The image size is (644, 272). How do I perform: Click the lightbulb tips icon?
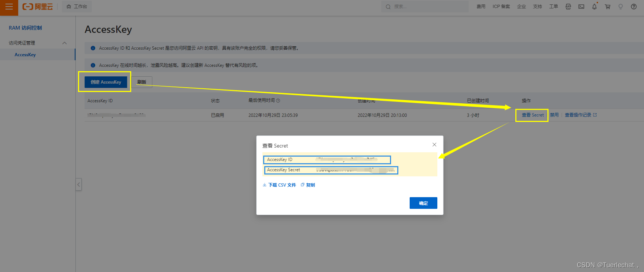(x=621, y=7)
